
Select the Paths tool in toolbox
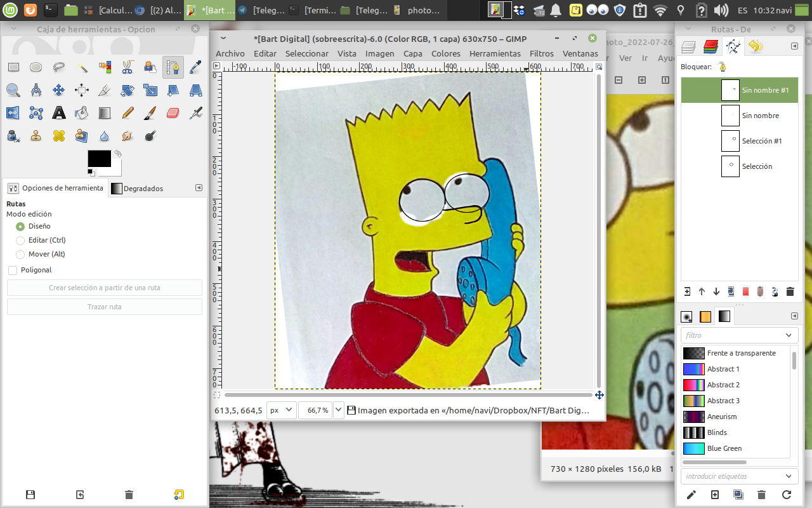173,67
